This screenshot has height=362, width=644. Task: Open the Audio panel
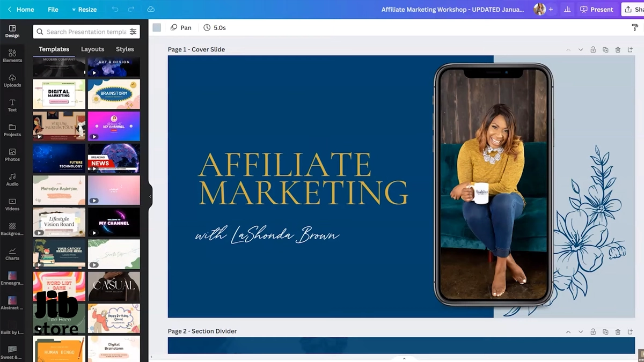12,180
